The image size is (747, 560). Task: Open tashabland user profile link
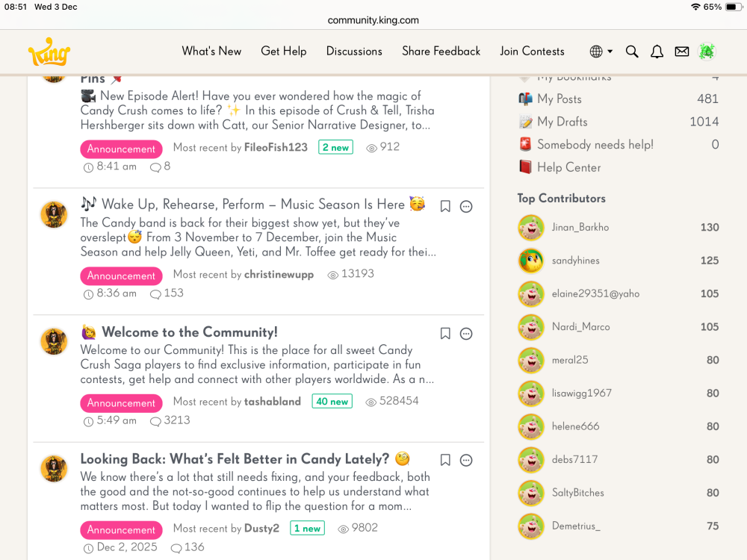coord(273,402)
